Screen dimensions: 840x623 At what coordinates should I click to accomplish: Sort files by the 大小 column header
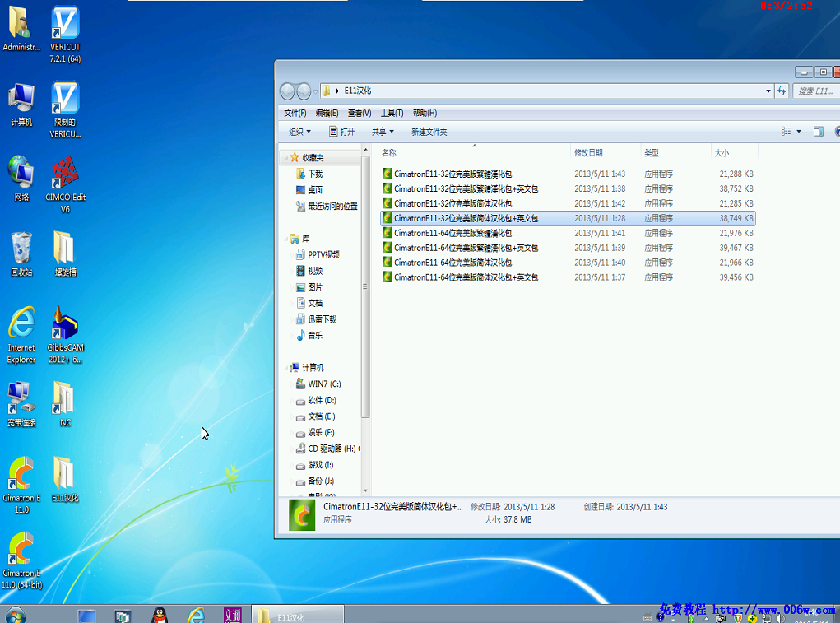point(734,153)
